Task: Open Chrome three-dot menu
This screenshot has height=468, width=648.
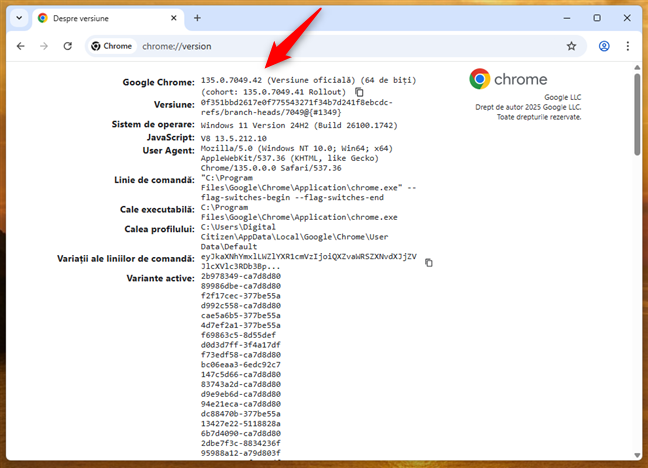Action: tap(628, 46)
